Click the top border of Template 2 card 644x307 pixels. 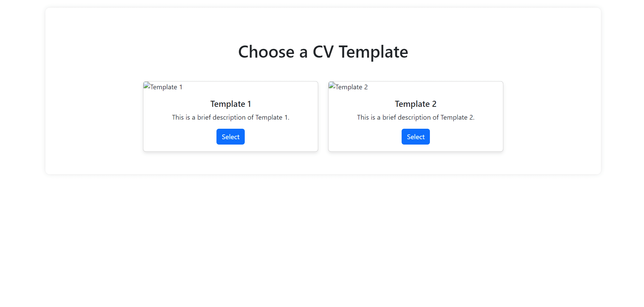point(415,81)
